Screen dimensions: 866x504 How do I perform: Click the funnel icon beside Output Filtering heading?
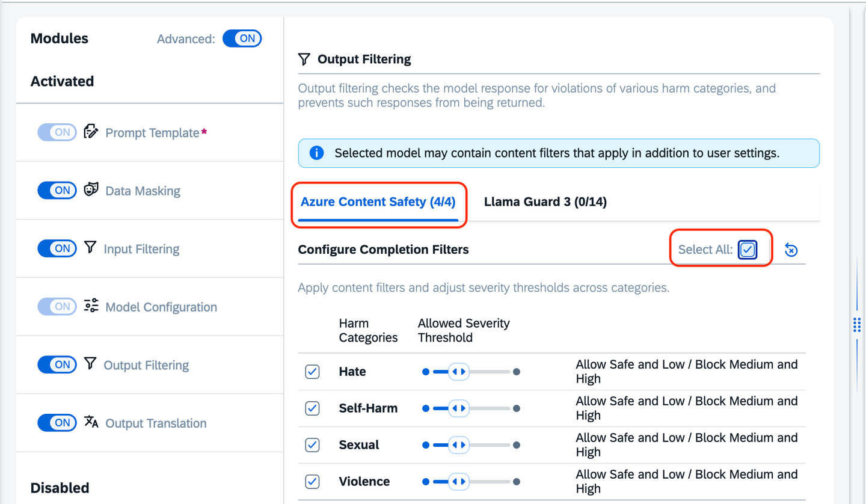304,59
